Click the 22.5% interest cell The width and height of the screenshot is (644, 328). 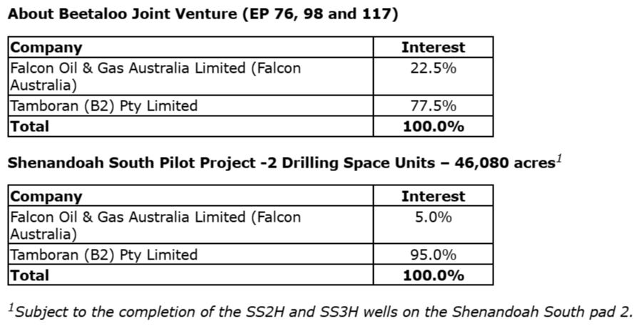coord(433,68)
